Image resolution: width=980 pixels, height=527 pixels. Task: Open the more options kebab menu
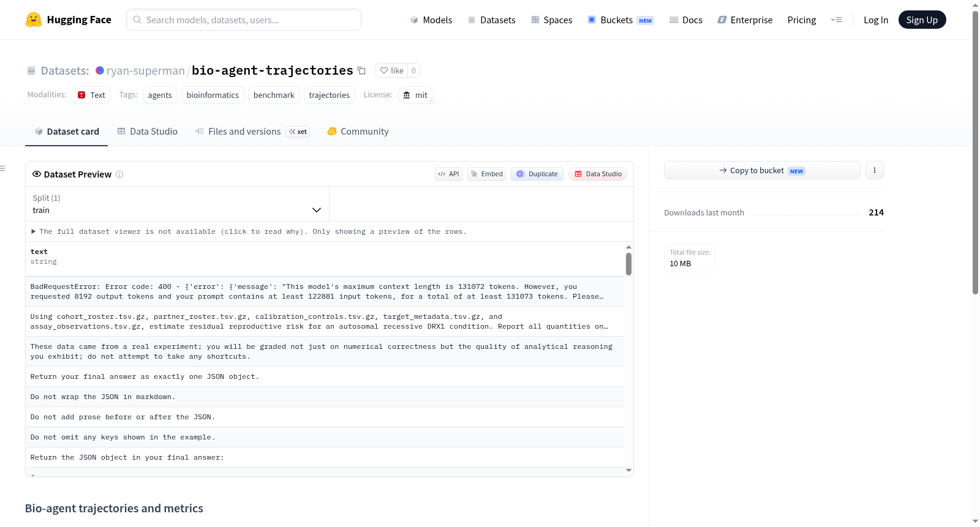coord(875,170)
